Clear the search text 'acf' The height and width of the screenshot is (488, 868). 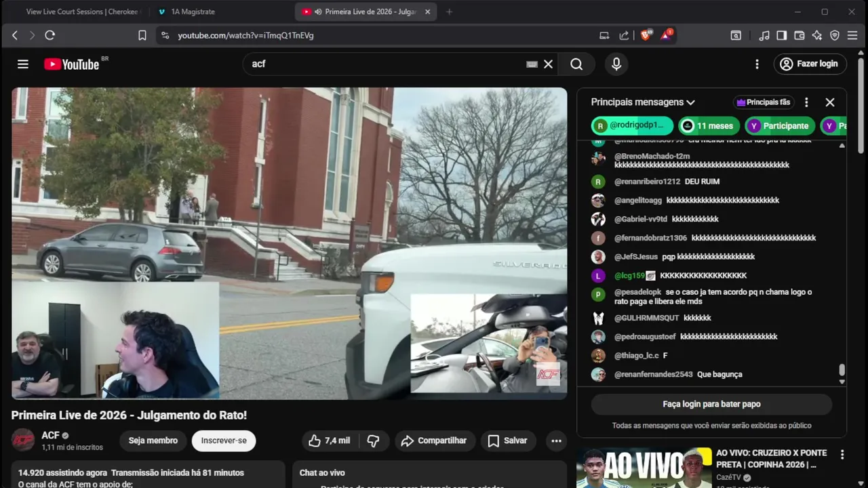coord(549,64)
